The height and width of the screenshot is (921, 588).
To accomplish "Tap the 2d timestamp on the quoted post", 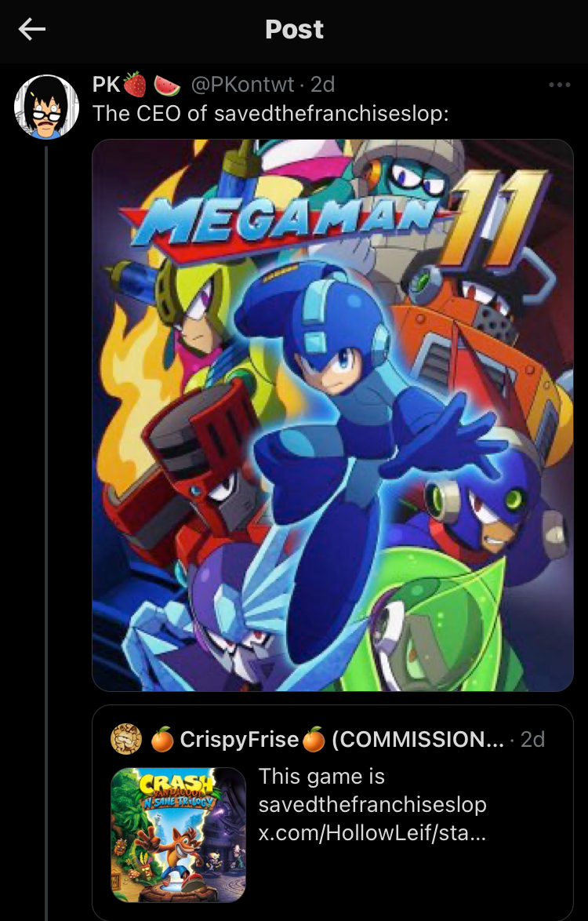I will point(533,739).
